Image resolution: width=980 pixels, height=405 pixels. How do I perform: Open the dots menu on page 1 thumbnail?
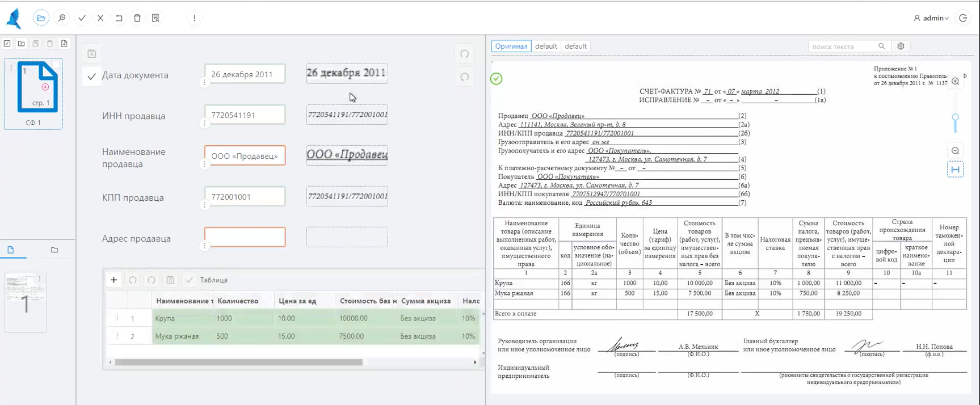(x=40, y=279)
